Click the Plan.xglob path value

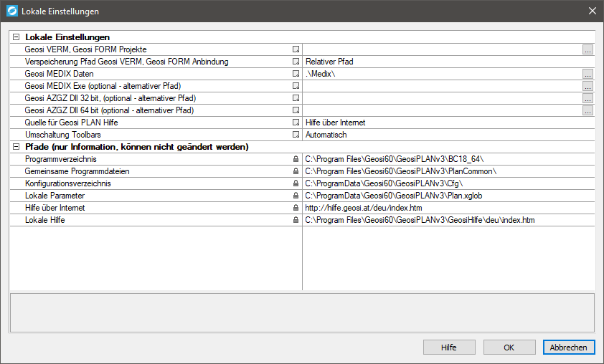click(394, 196)
